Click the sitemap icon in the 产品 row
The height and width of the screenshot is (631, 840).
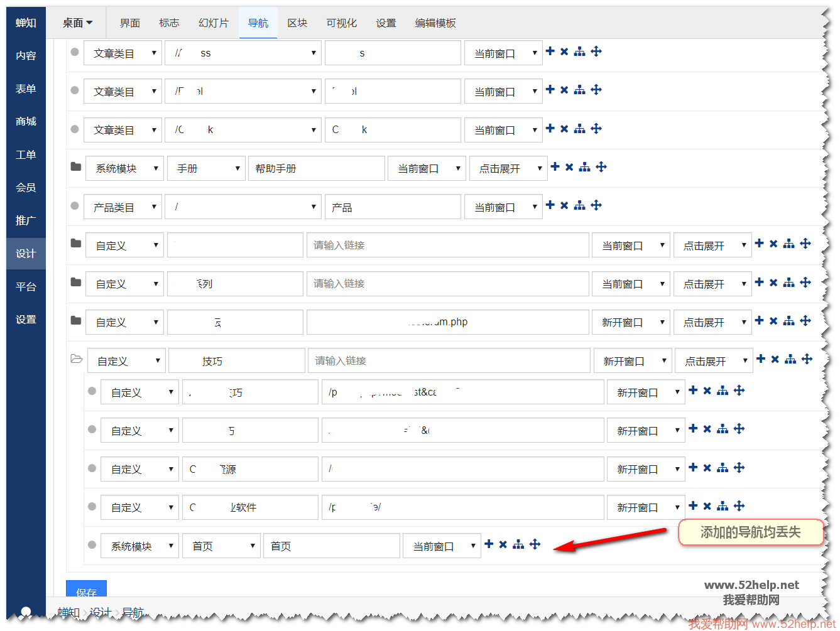(579, 205)
